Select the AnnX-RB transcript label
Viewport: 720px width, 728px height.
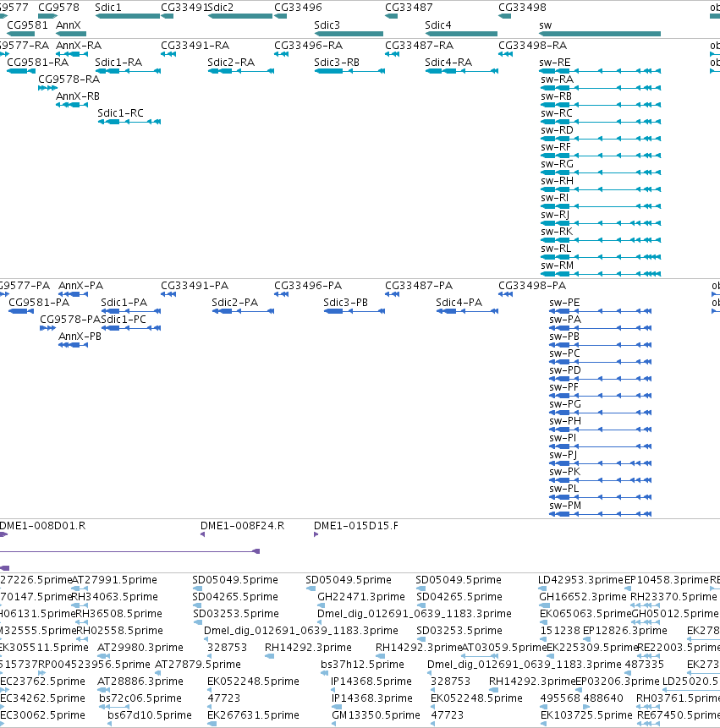tap(78, 96)
